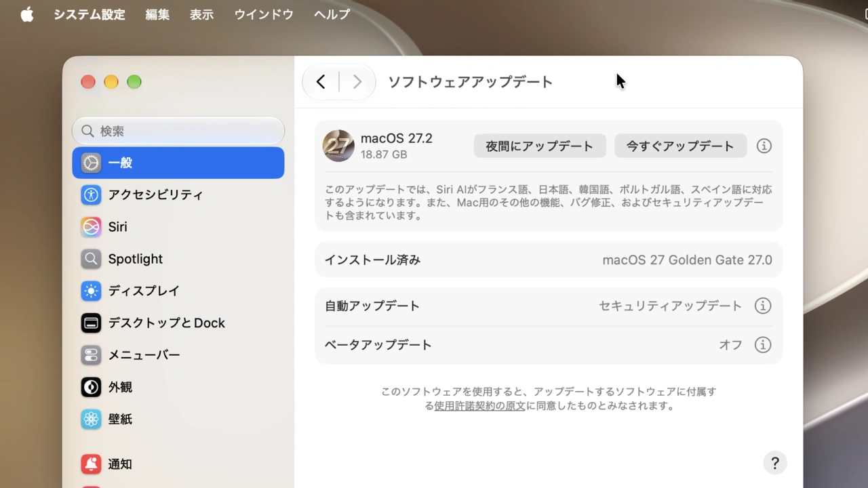Open the 表示 menu
The image size is (868, 488).
pos(201,14)
